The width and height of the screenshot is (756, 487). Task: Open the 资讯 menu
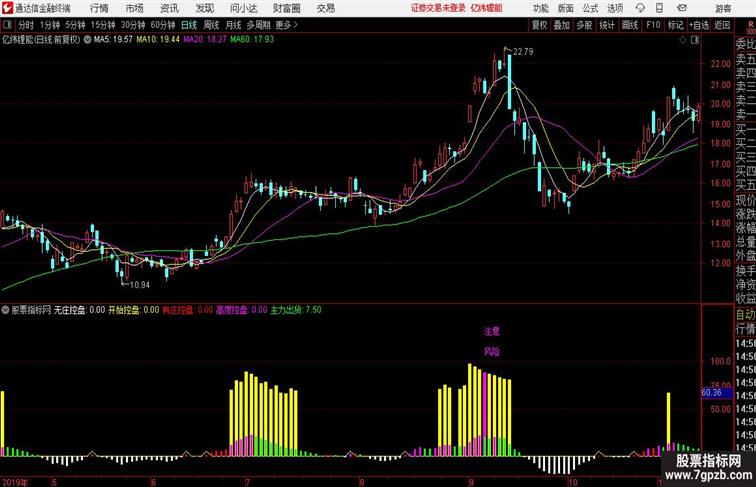(169, 8)
